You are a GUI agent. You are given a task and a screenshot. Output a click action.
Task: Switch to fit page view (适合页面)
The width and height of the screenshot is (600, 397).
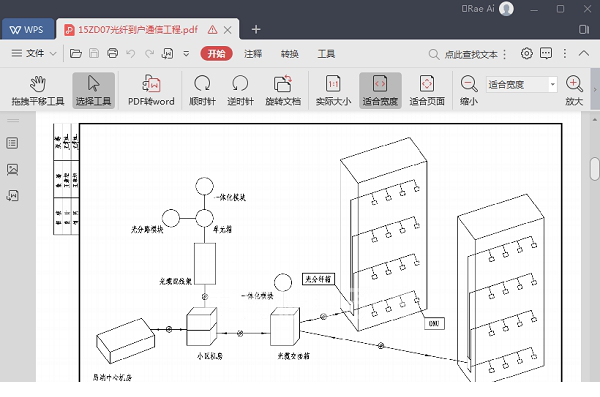click(427, 90)
